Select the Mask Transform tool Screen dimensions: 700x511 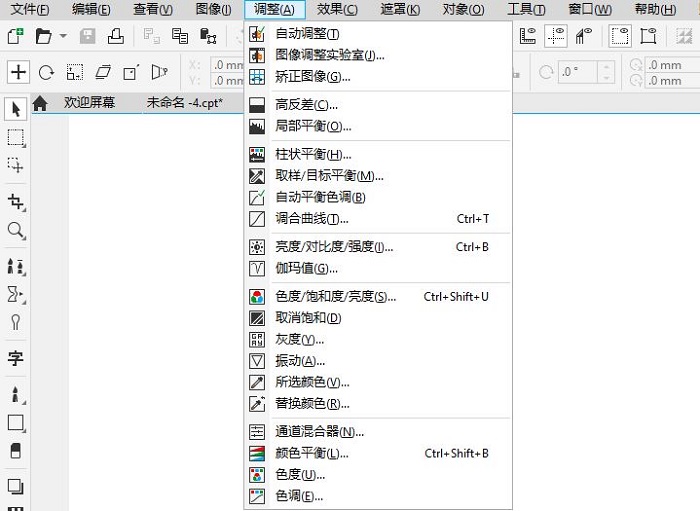[x=16, y=166]
